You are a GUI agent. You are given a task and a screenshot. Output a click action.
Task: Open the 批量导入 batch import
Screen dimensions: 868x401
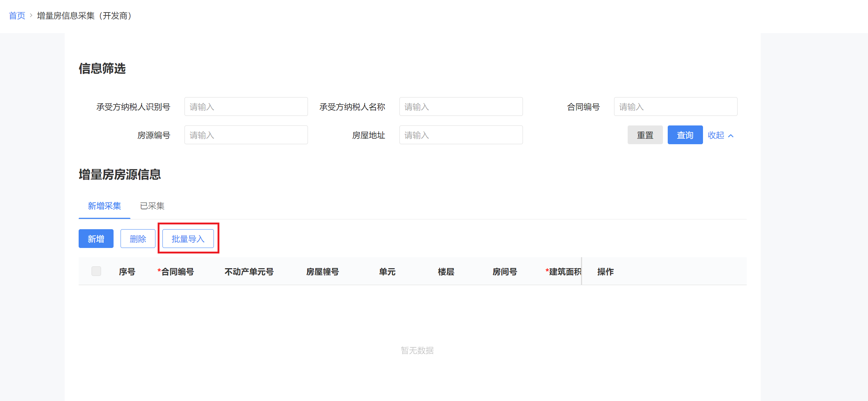pos(188,239)
